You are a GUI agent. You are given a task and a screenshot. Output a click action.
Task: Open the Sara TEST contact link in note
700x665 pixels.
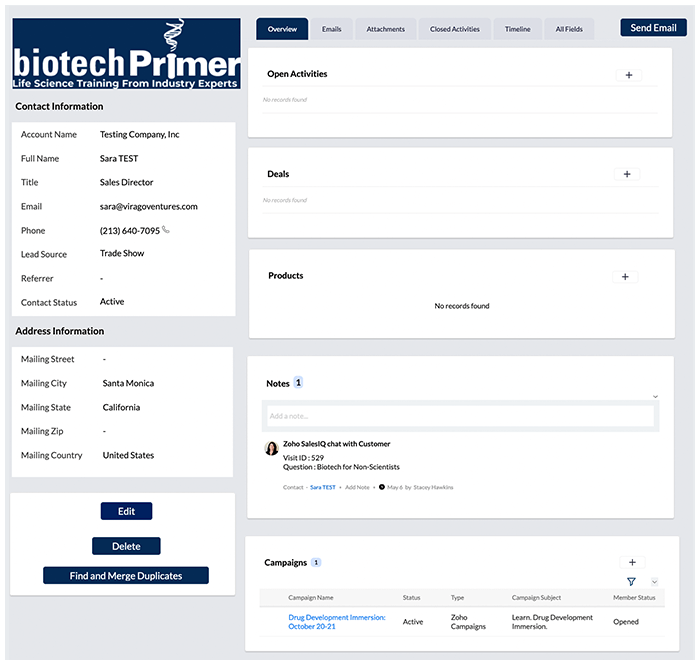(x=322, y=487)
